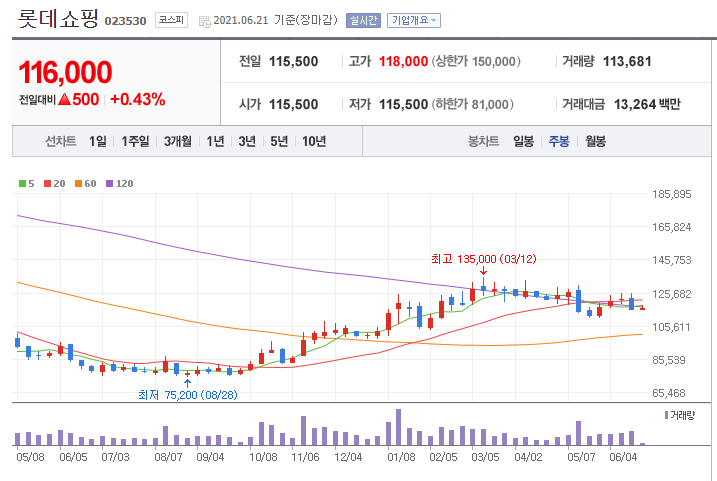Select the 10년 line chart period
The height and width of the screenshot is (481, 717).
(314, 141)
